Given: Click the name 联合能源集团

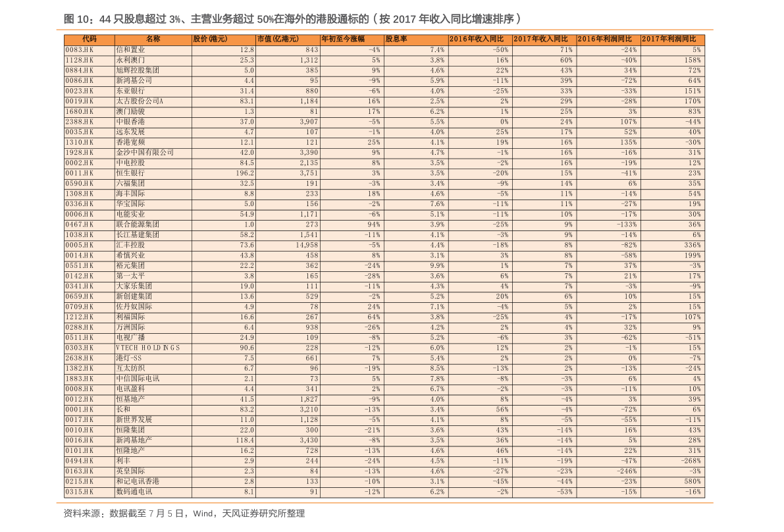Looking at the screenshot, I should 138,225.
